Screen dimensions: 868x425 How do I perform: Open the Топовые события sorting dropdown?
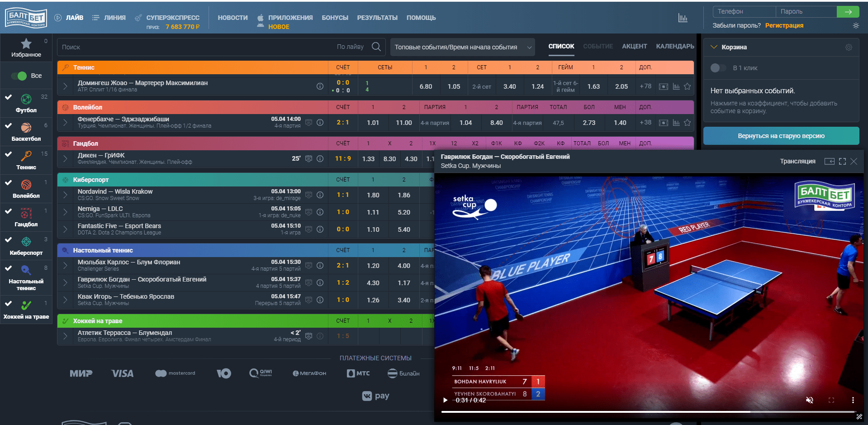pyautogui.click(x=462, y=47)
